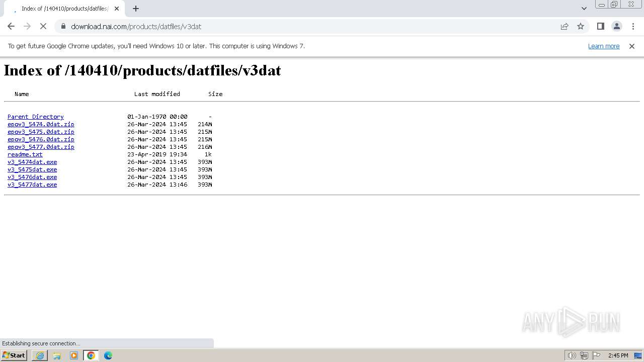Screen dimensions: 644x362
Task: Open the Chrome three-dot menu
Action: 632,26
